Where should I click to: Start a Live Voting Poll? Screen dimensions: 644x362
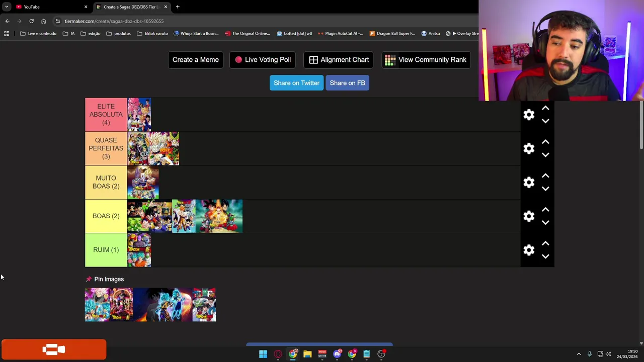point(263,60)
